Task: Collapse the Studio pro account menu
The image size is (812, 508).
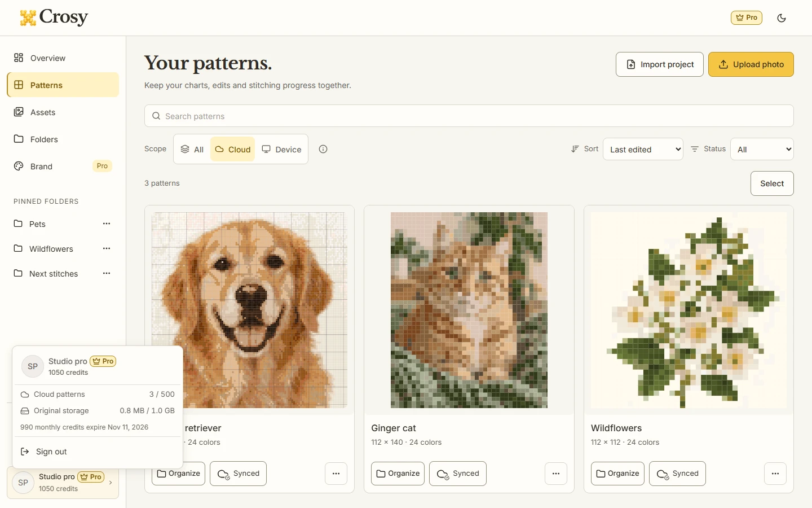Action: pyautogui.click(x=63, y=483)
